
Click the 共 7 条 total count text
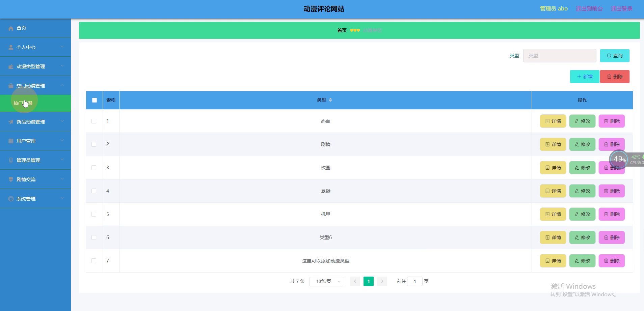(x=297, y=281)
